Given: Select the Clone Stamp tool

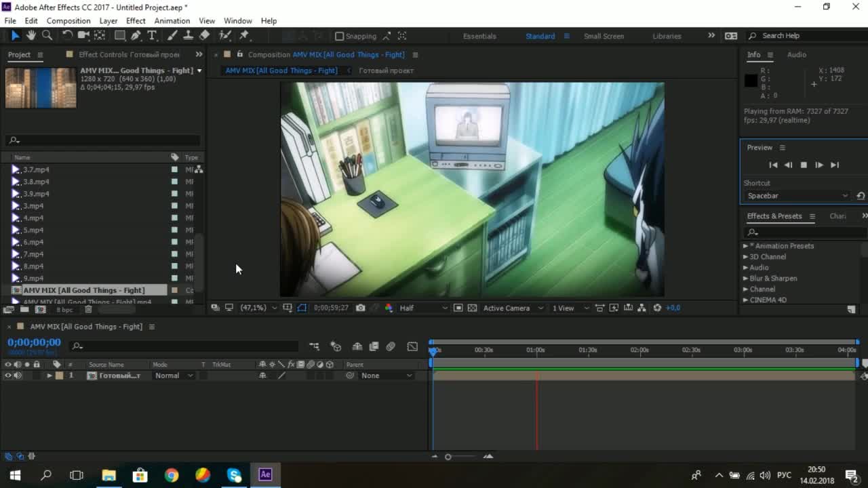Looking at the screenshot, I should pos(188,35).
